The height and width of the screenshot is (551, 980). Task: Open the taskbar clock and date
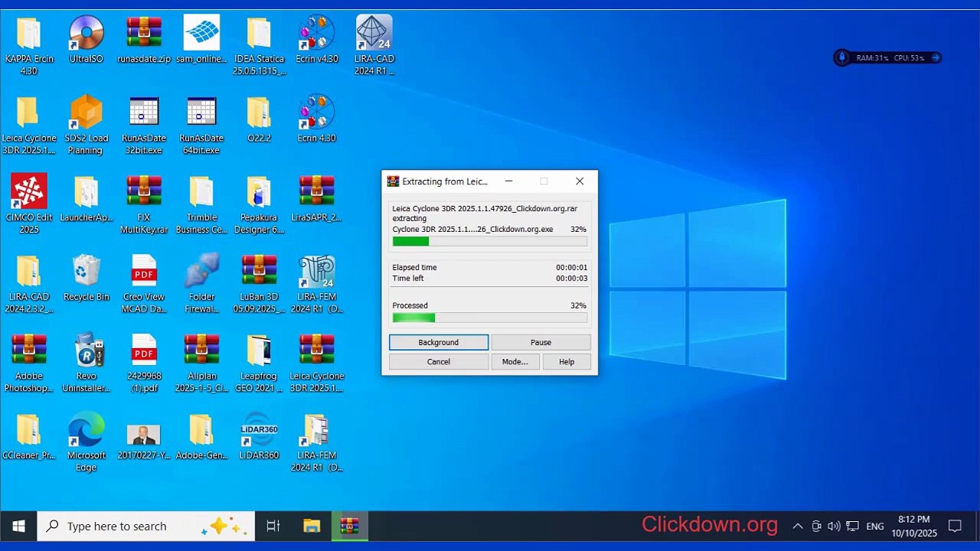913,526
